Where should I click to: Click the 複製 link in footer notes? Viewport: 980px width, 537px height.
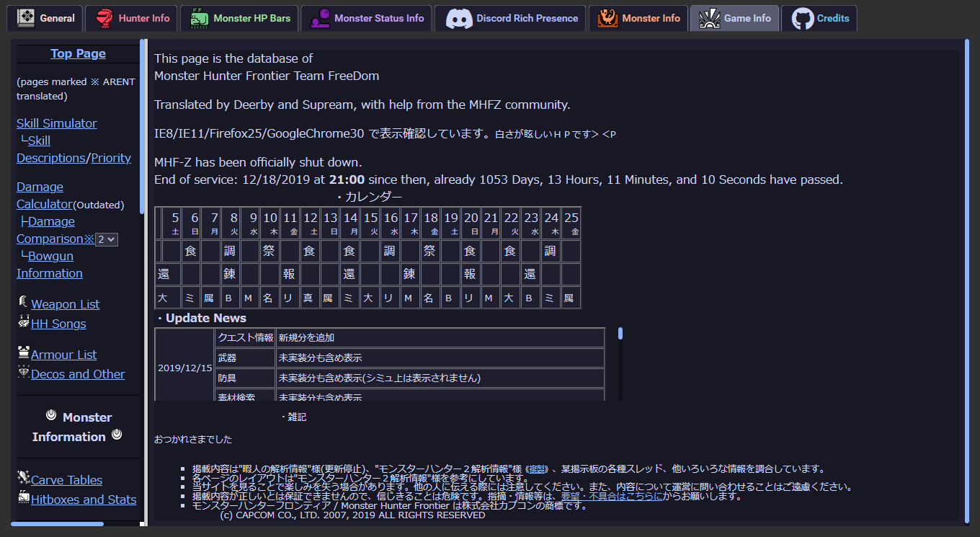tap(537, 469)
